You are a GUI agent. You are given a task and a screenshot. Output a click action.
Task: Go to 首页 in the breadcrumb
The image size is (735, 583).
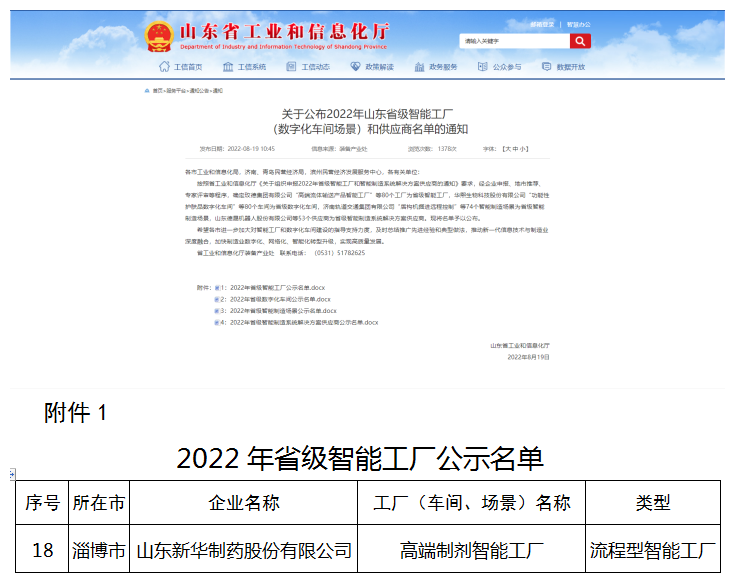(157, 90)
